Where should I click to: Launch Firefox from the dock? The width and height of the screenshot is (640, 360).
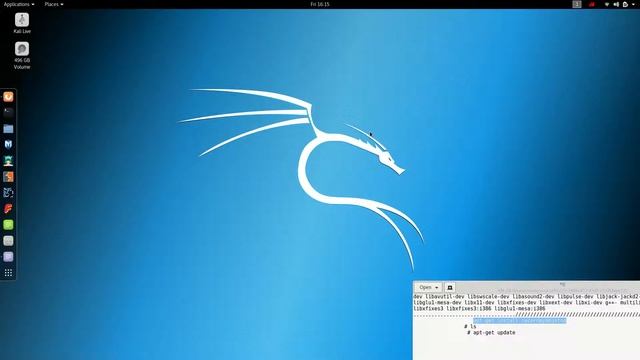click(8, 97)
